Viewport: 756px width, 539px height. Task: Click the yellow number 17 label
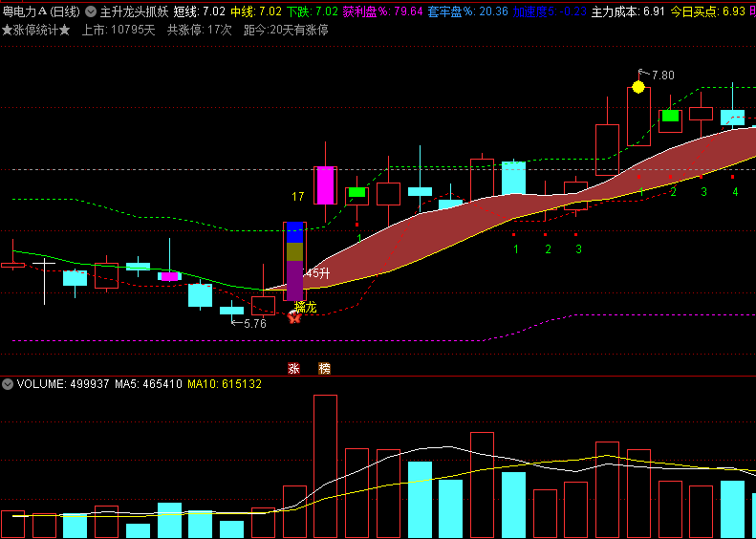[x=298, y=197]
